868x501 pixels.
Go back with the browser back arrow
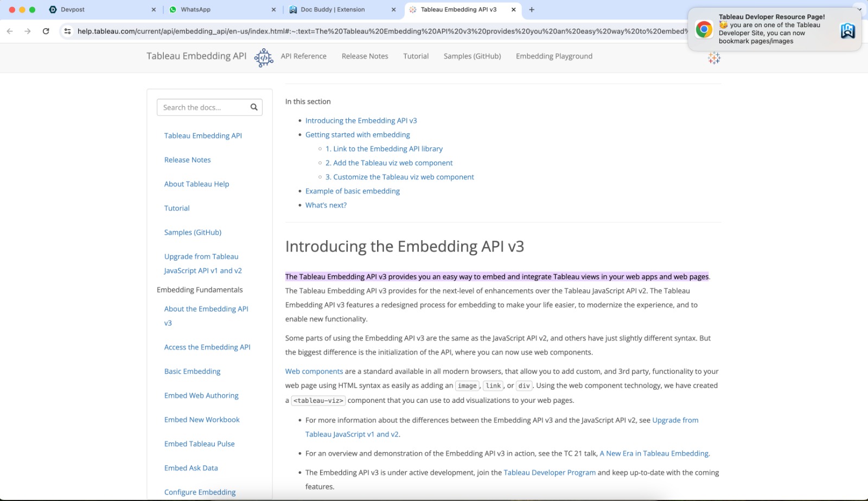[x=10, y=31]
